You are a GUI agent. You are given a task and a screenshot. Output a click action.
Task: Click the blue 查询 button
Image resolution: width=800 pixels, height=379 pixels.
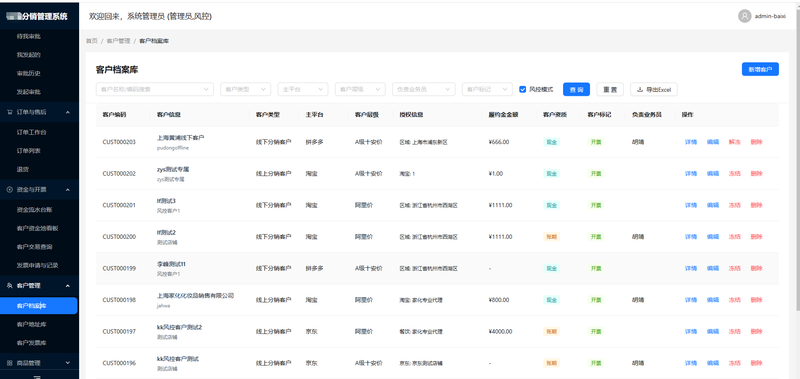coord(577,89)
